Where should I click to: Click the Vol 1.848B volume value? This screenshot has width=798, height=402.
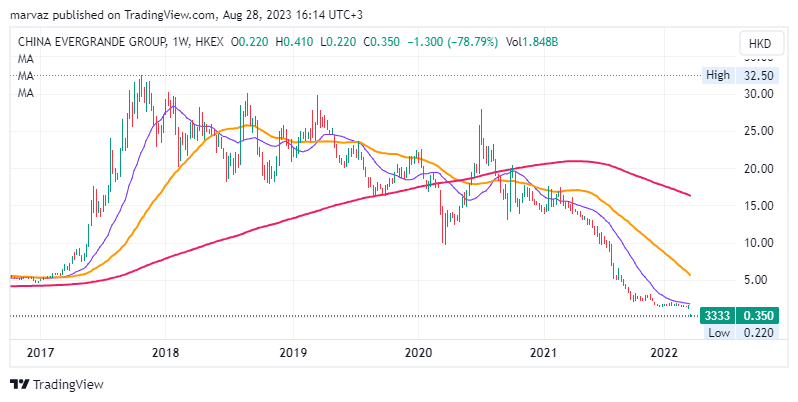click(x=532, y=42)
